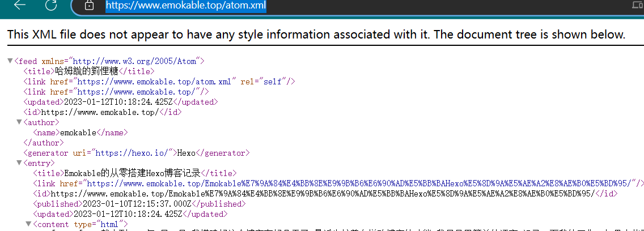Click the link line with rel="self"
Image resolution: width=644 pixels, height=231 pixels.
pyautogui.click(x=159, y=82)
